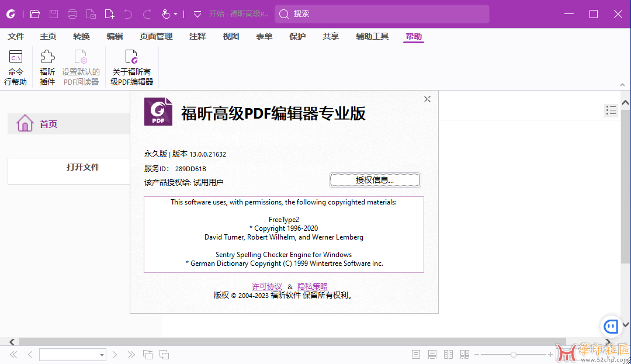Click the Foxit PDF logo in about dialog

tap(158, 112)
